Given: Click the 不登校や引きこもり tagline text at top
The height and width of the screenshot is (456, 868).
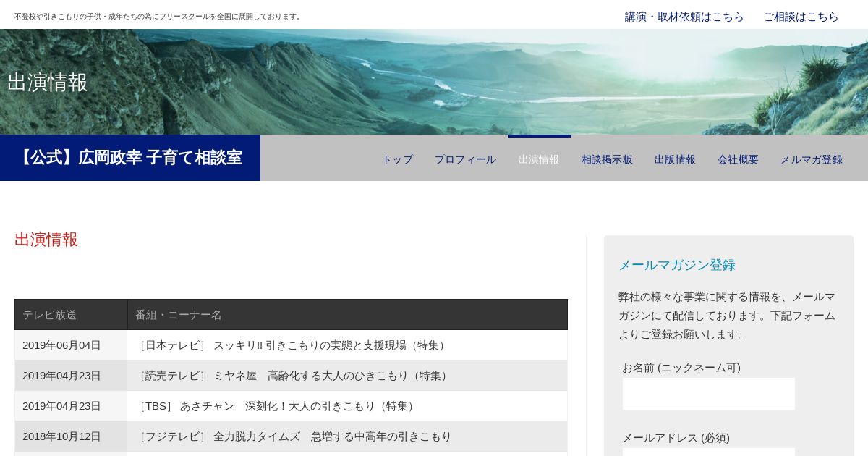Looking at the screenshot, I should point(158,17).
